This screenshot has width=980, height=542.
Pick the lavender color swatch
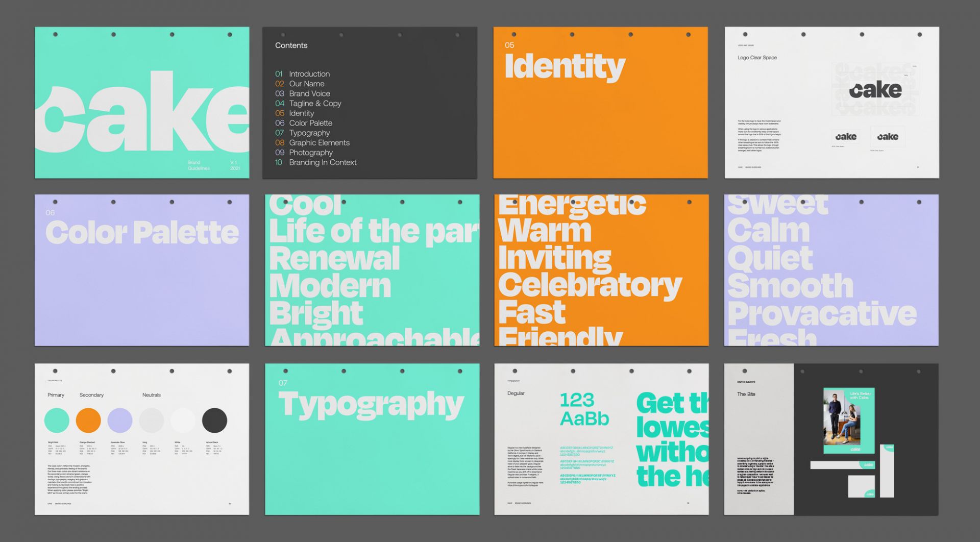[120, 421]
